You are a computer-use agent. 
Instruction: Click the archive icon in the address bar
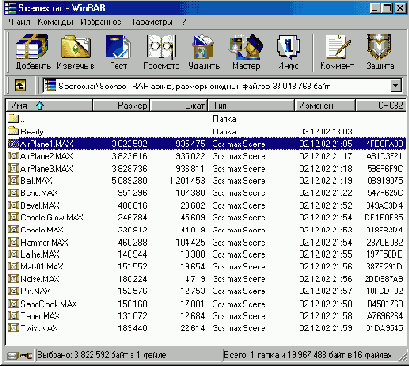coord(50,86)
